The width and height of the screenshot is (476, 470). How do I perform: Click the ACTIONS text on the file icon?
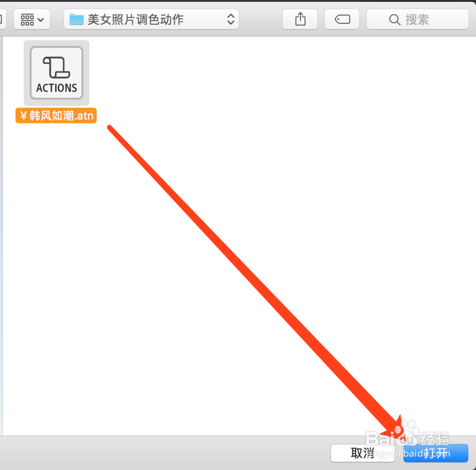pos(57,88)
